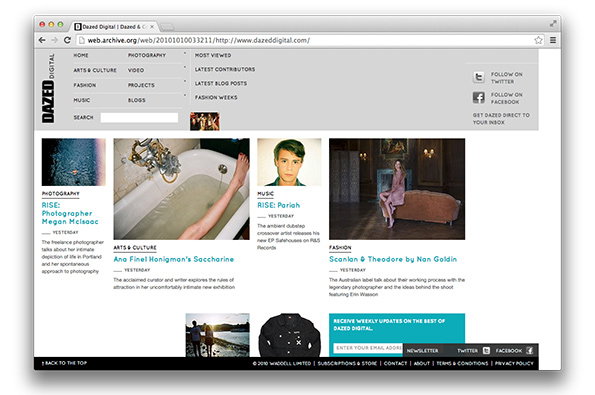Click the Music category label above Pariah
Viewport: 595px width, 395px height.
coord(265,194)
